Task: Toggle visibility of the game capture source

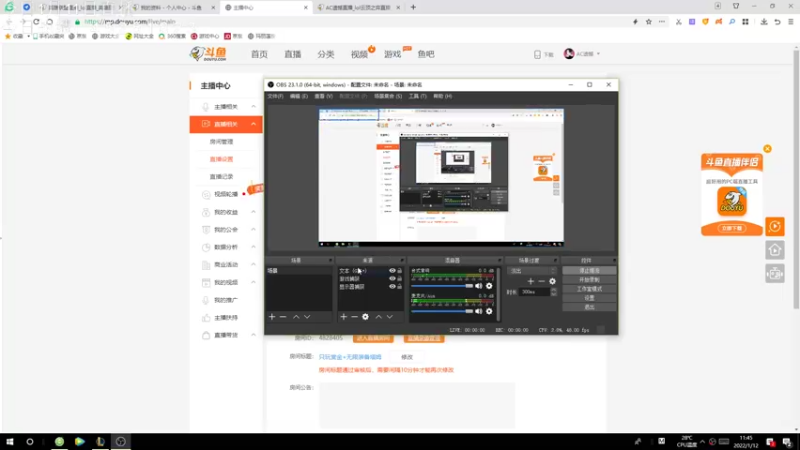Action: coord(392,279)
